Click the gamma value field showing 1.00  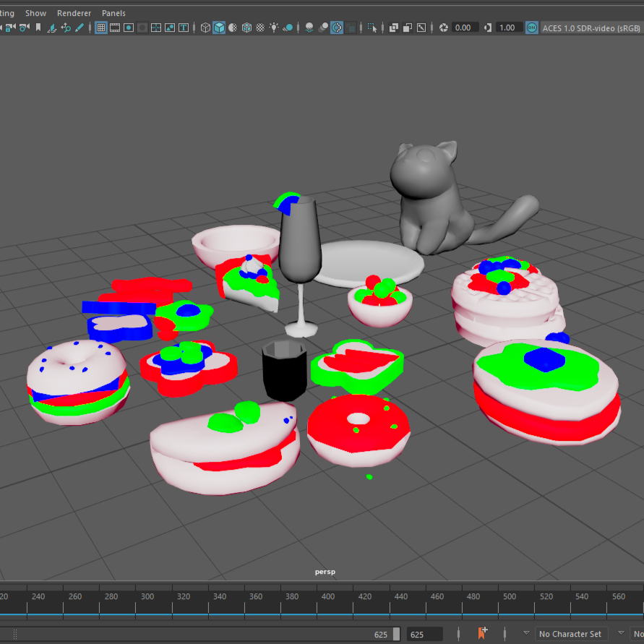507,27
